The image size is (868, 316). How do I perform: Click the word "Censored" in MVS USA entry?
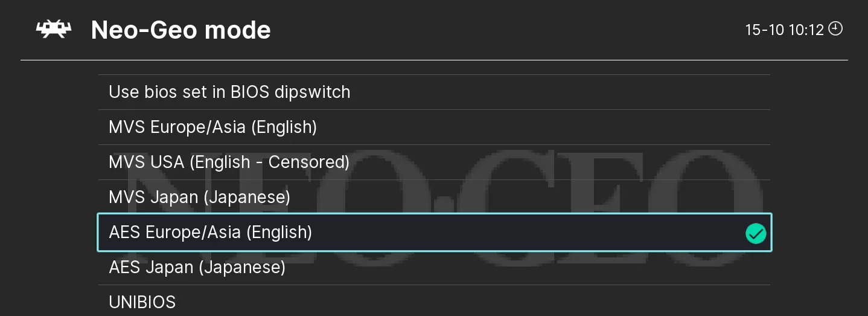305,163
